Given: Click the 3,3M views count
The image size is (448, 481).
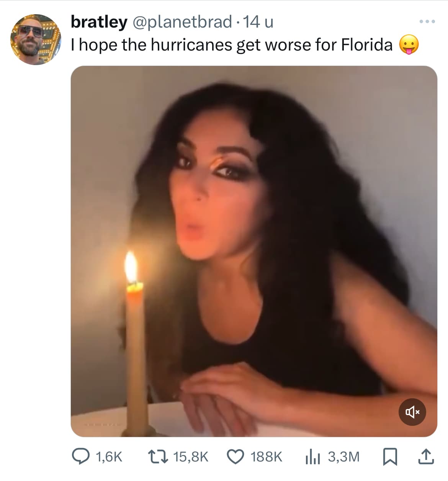Looking at the screenshot, I should (x=344, y=456).
